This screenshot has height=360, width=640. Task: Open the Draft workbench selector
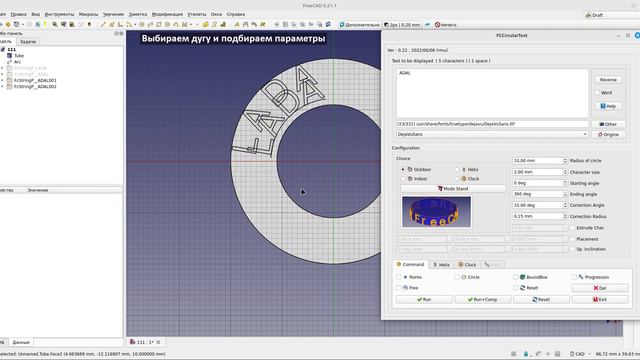click(611, 15)
